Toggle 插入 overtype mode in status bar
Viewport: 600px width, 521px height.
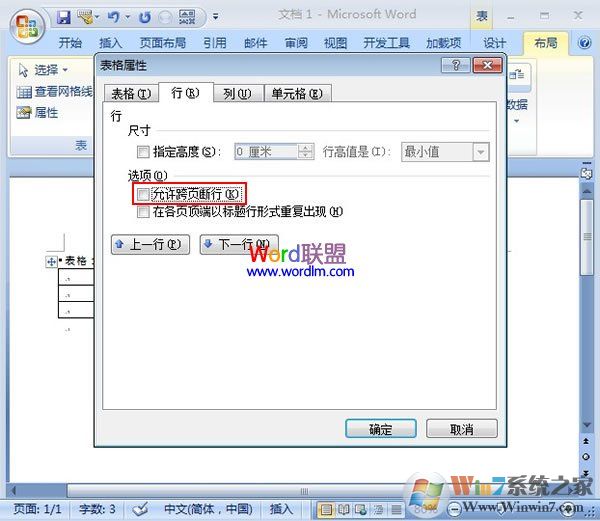click(281, 509)
